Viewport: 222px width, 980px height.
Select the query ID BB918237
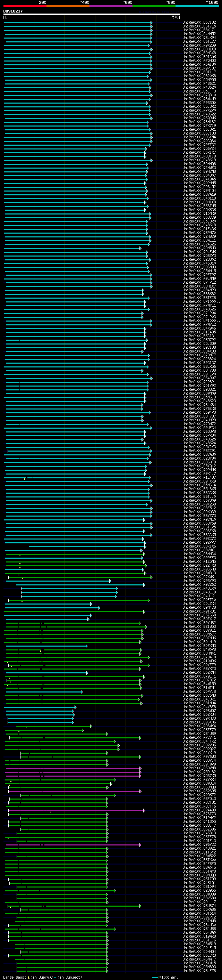pyautogui.click(x=13, y=11)
